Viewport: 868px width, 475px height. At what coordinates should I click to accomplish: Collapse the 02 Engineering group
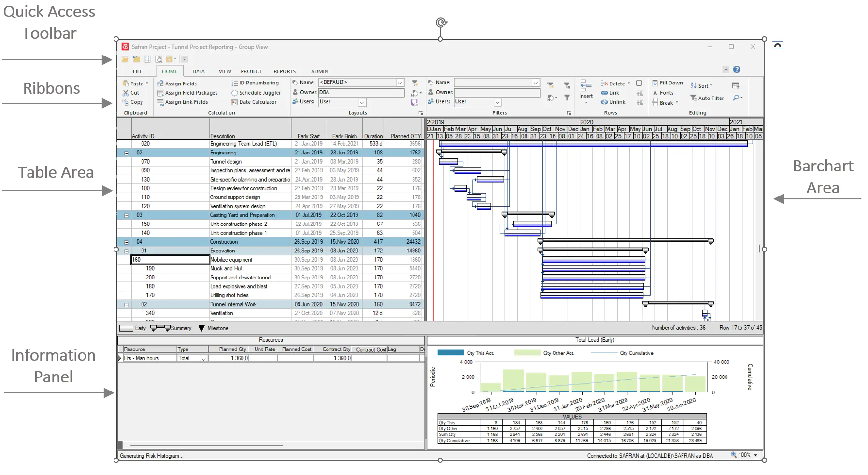click(127, 153)
